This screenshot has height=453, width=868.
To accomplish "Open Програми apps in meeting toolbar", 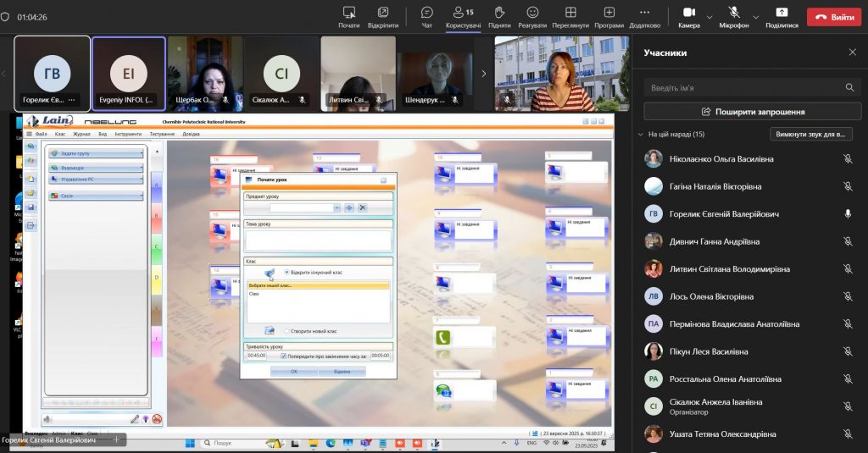I will (x=609, y=17).
